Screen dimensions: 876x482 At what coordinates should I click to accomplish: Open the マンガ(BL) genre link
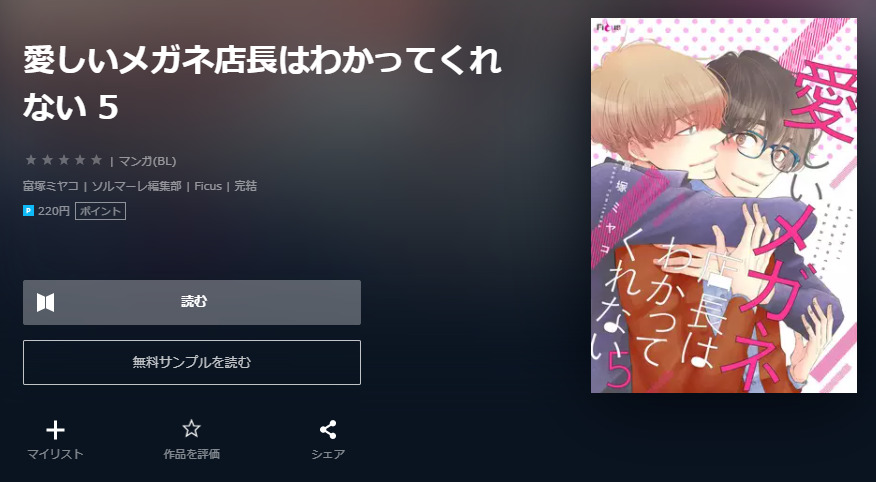pos(147,161)
